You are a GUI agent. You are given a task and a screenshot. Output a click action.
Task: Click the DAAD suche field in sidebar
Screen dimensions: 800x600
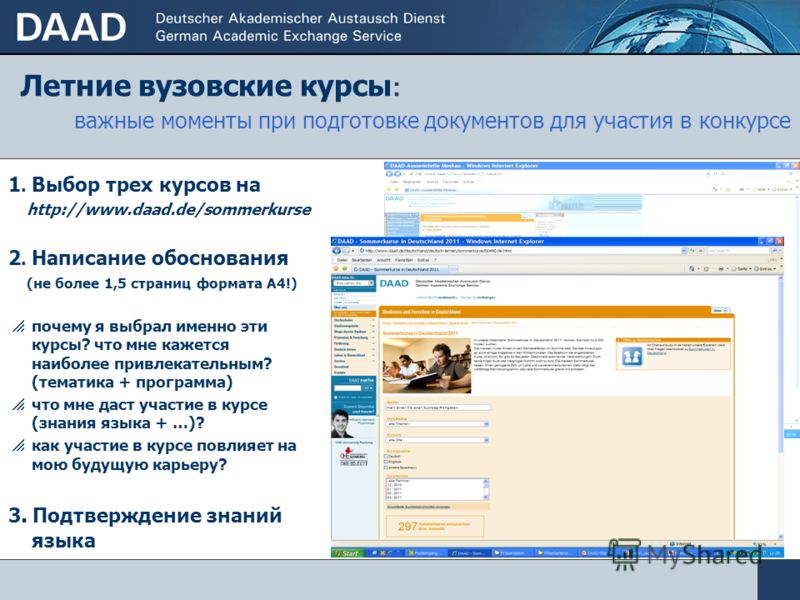pyautogui.click(x=347, y=388)
